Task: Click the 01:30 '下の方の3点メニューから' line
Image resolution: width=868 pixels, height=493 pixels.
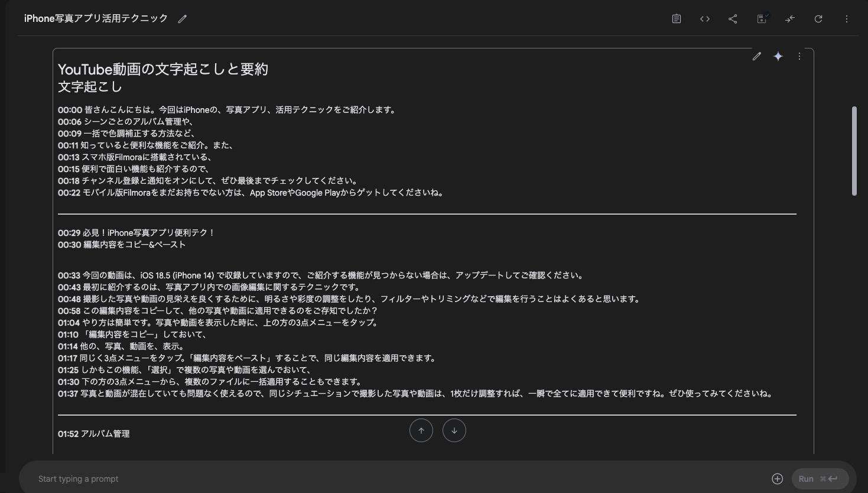Action: click(210, 382)
